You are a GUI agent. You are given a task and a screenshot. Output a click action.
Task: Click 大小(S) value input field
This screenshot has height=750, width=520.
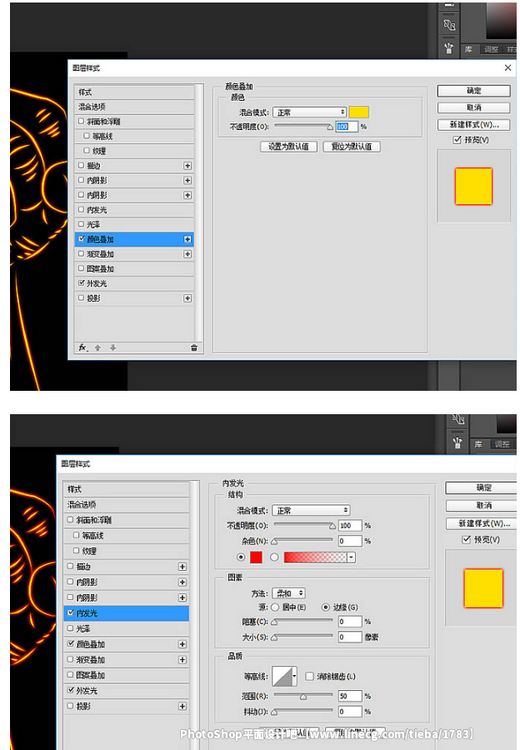349,637
